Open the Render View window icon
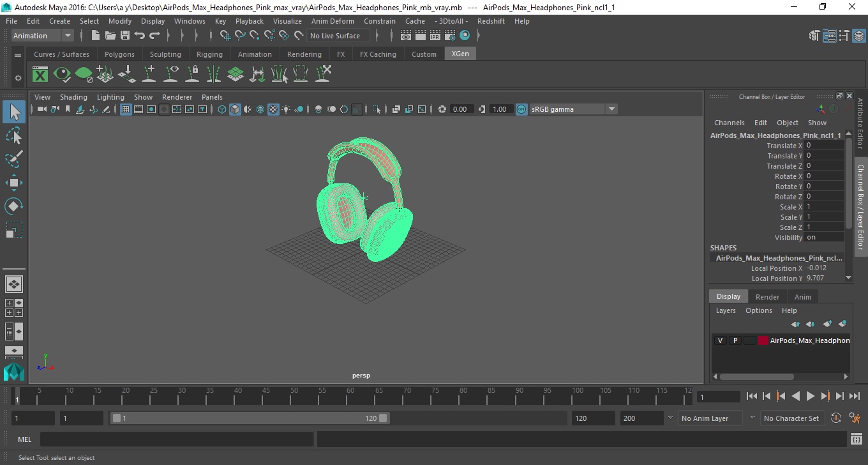This screenshot has width=868, height=465. pos(405,36)
